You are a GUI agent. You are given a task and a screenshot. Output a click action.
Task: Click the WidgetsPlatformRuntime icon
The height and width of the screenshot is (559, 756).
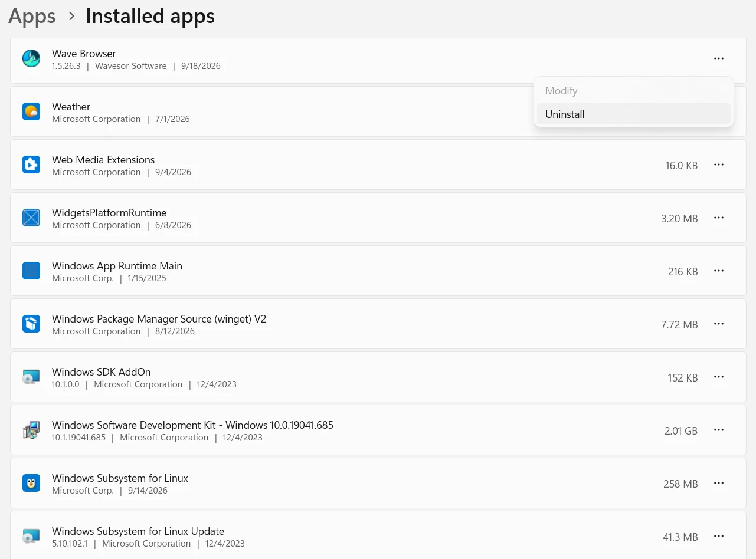pyautogui.click(x=31, y=218)
